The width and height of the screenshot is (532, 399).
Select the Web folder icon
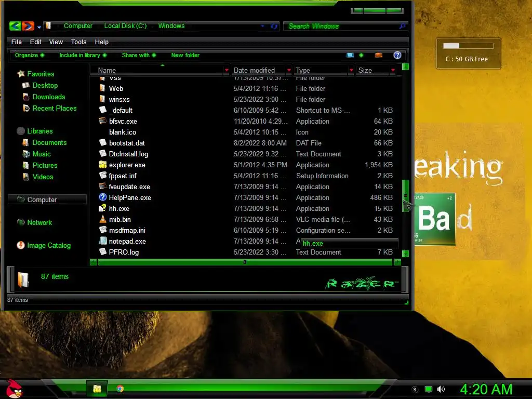pyautogui.click(x=102, y=88)
